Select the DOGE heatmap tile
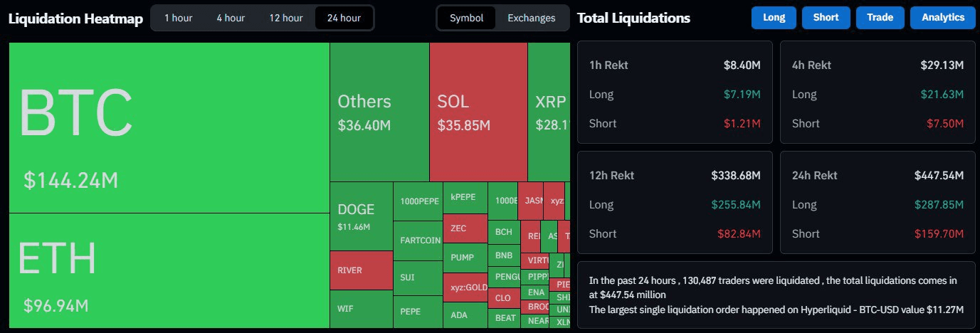The image size is (980, 333). pyautogui.click(x=362, y=216)
